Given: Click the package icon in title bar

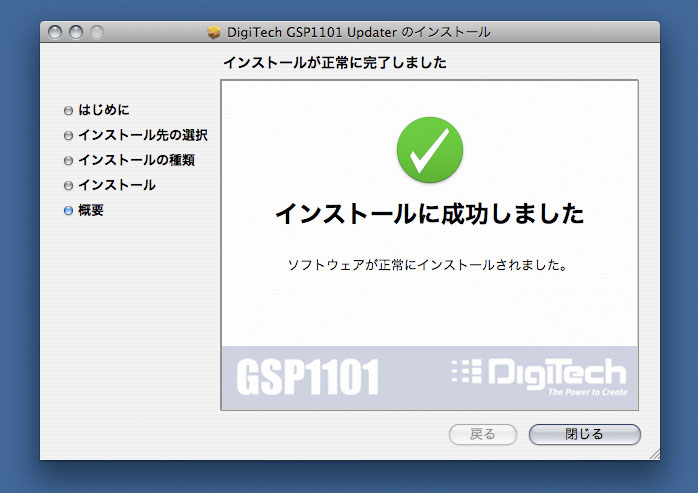Looking at the screenshot, I should pyautogui.click(x=214, y=32).
